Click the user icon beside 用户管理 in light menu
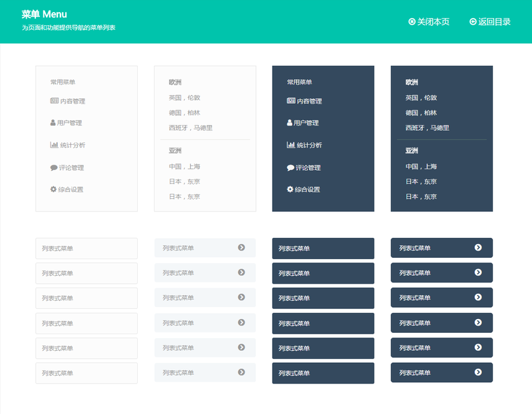This screenshot has height=414, width=532. point(53,123)
